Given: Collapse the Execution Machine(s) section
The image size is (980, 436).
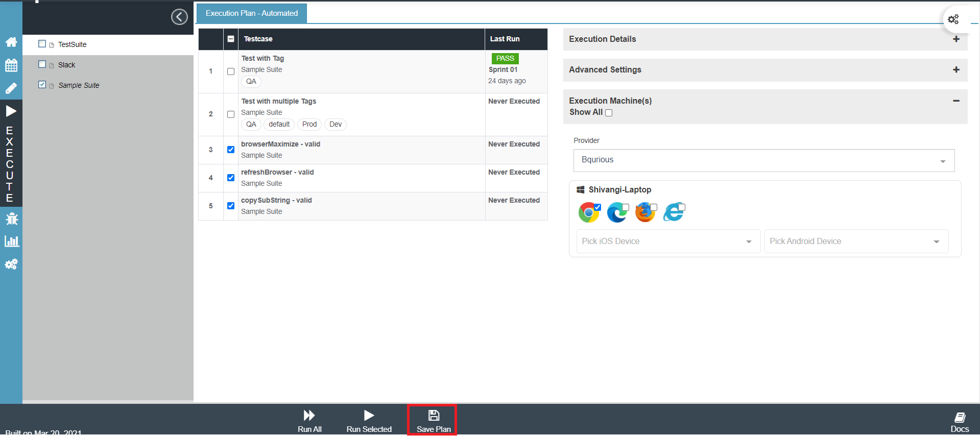Looking at the screenshot, I should 957,101.
